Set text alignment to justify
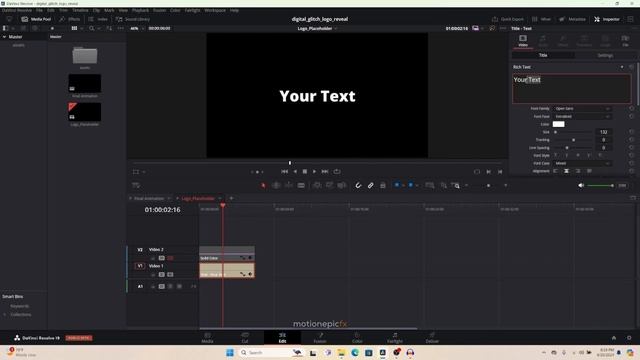 click(589, 171)
